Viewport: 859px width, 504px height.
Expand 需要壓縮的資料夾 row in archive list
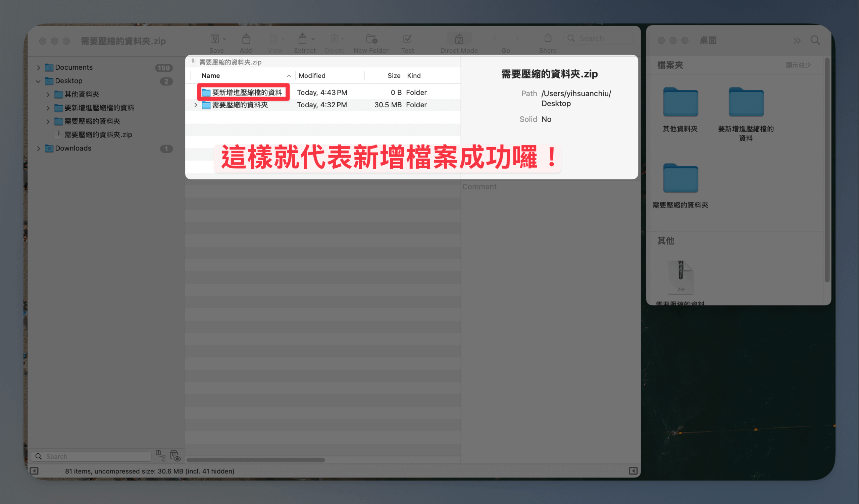coord(196,105)
